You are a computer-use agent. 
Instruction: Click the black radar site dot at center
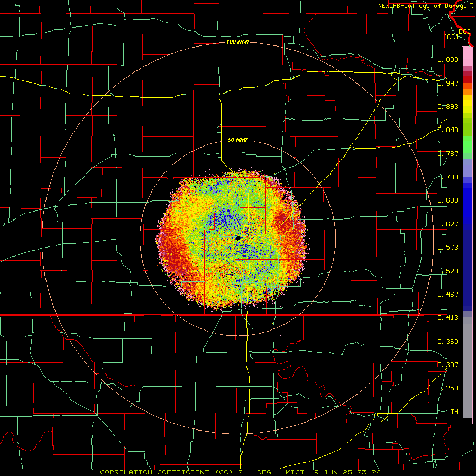238,239
